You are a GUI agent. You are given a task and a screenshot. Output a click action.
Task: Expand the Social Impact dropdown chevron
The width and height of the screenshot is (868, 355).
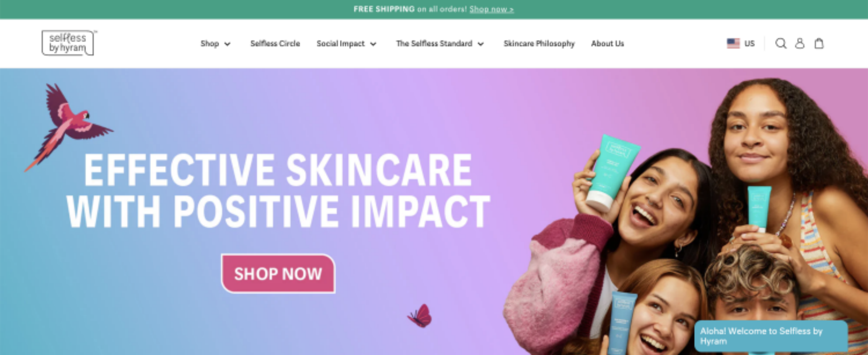click(373, 44)
